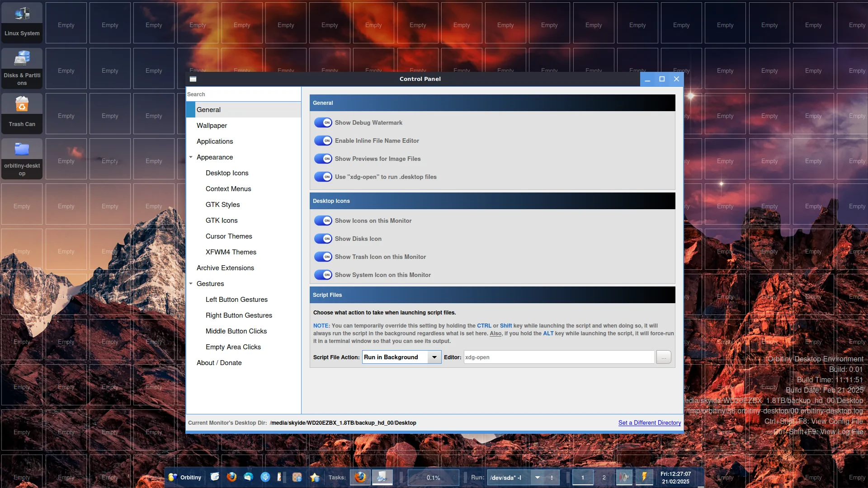Select Wallpaper in the sidebar
This screenshot has height=488, width=868.
(x=212, y=126)
